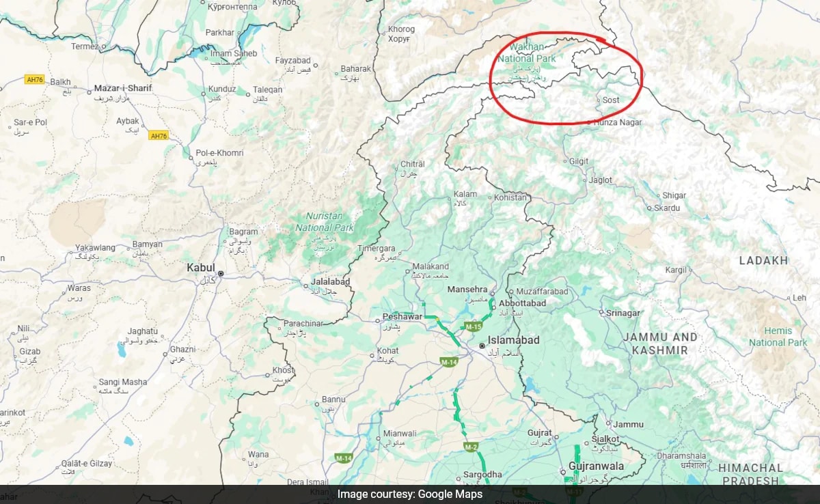The width and height of the screenshot is (820, 504).
Task: Open the Nuristan National Park label
Action: tap(325, 222)
